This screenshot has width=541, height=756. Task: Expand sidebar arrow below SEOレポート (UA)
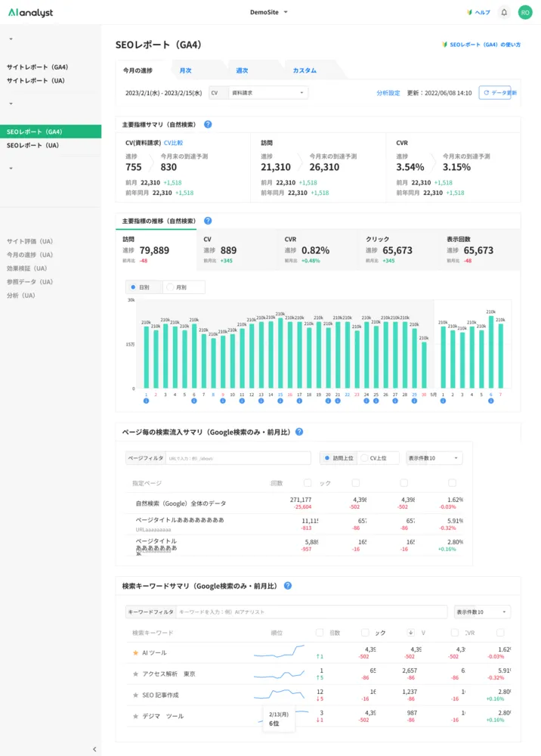point(11,169)
